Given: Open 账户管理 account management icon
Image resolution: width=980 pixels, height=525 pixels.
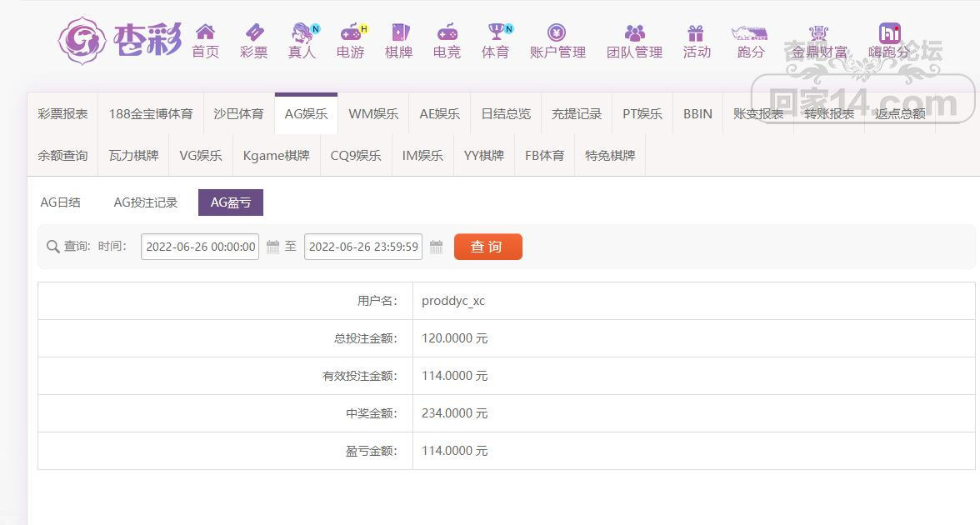Looking at the screenshot, I should coord(557,33).
